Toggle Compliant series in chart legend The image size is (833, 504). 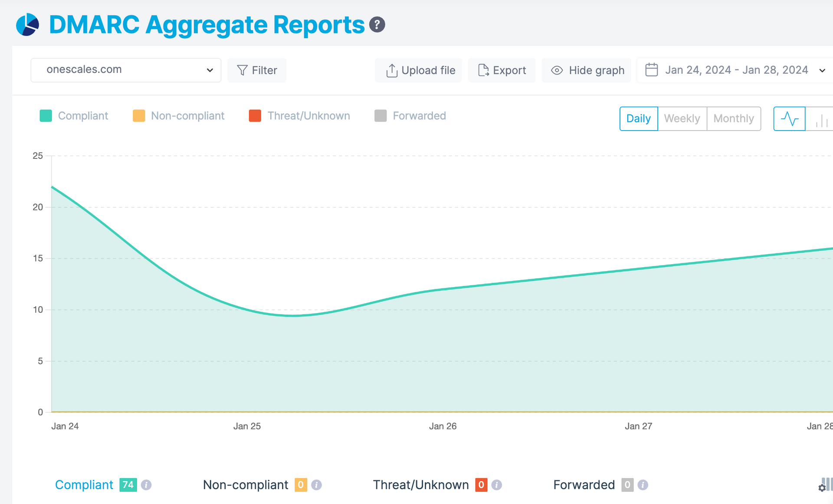[74, 116]
